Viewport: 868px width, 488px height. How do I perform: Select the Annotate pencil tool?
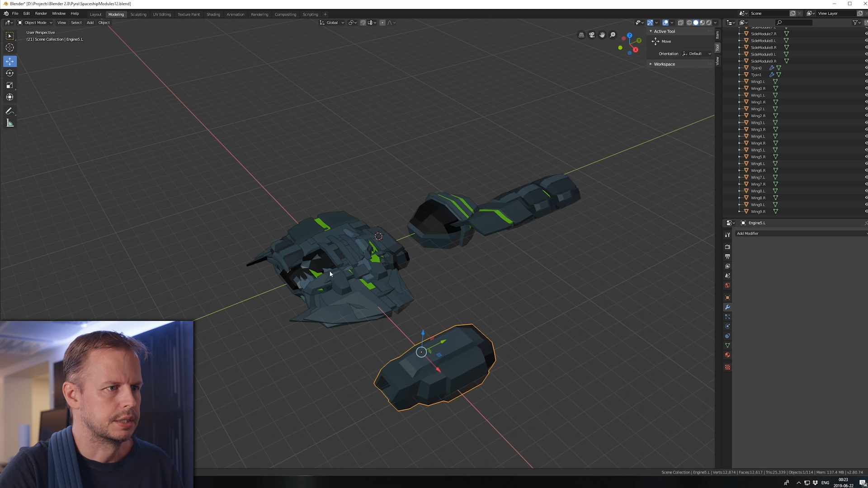9,111
